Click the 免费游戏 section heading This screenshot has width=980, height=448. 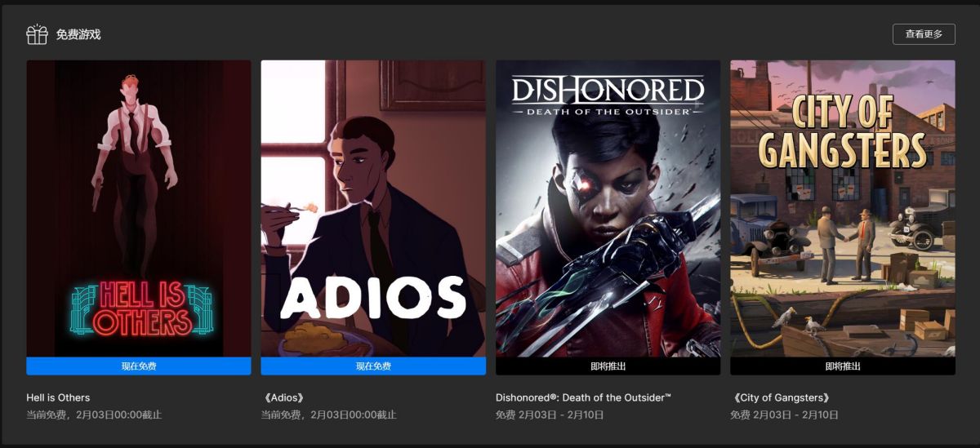click(x=78, y=35)
